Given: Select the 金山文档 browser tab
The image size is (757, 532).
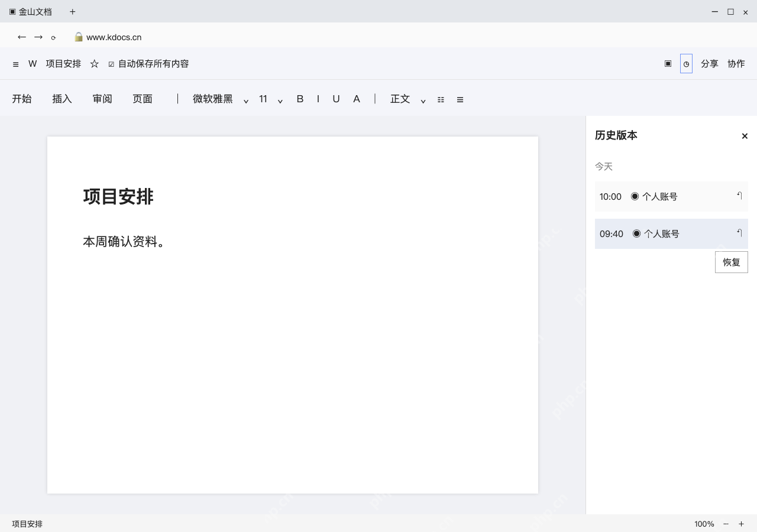Looking at the screenshot, I should (31, 12).
